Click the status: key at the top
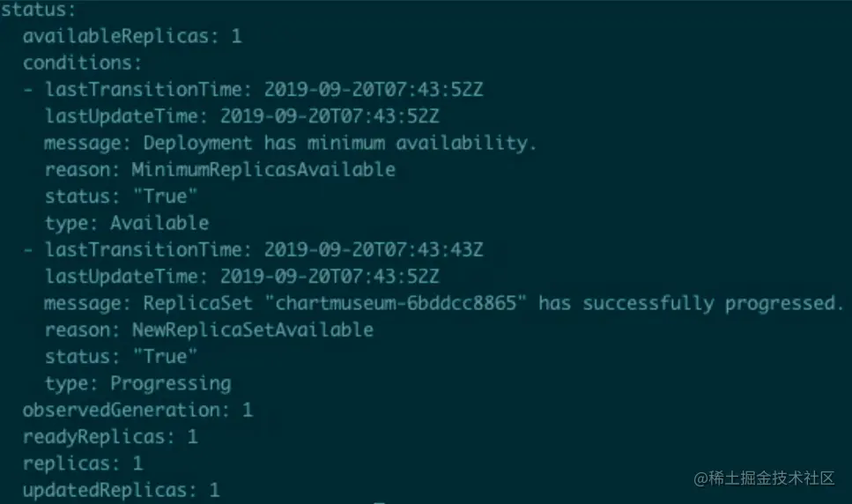852x504 pixels. coord(39,9)
